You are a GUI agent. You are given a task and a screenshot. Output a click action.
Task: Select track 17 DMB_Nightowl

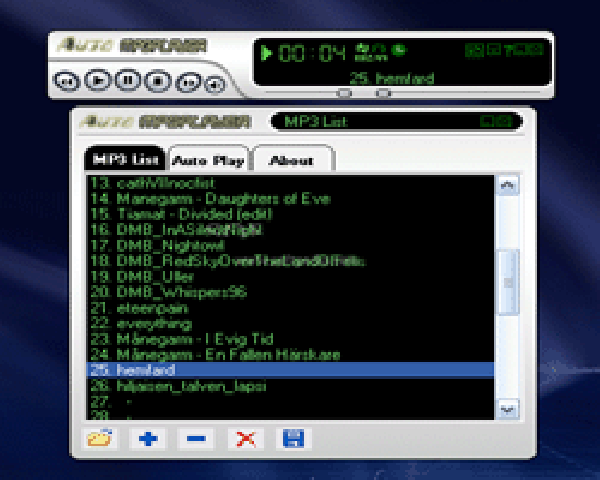pos(291,246)
